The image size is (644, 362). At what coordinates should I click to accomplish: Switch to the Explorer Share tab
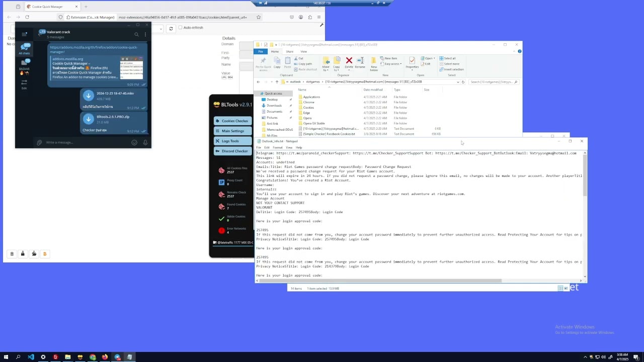(289, 51)
